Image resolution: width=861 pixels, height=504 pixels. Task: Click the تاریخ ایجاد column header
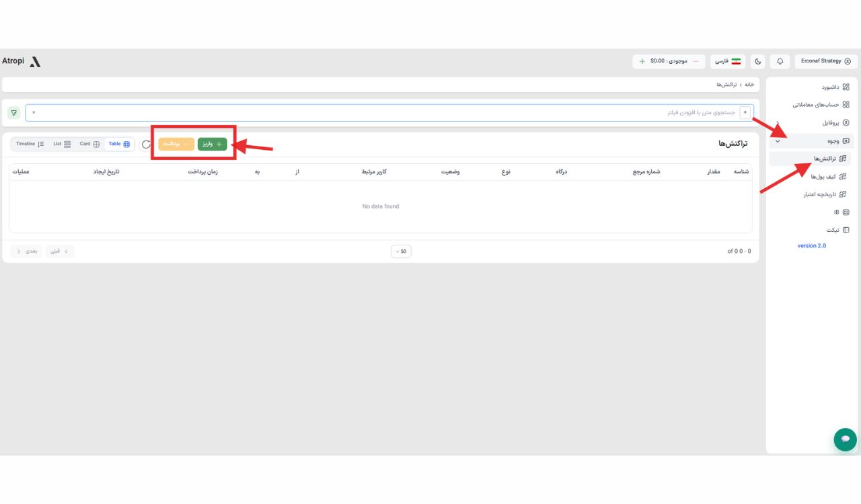pos(106,172)
